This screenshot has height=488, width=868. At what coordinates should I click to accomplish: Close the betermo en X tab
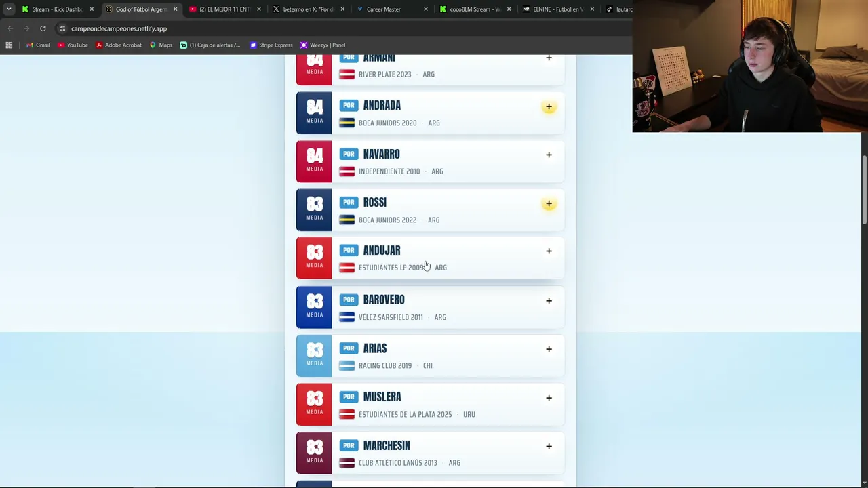342,9
